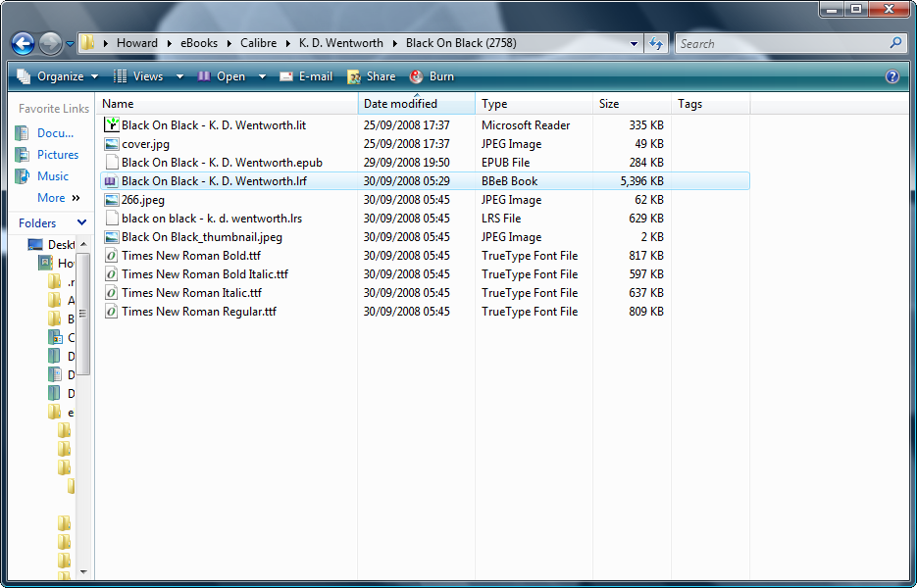Sort by Date modified column header
The width and height of the screenshot is (917, 588).
click(x=417, y=104)
